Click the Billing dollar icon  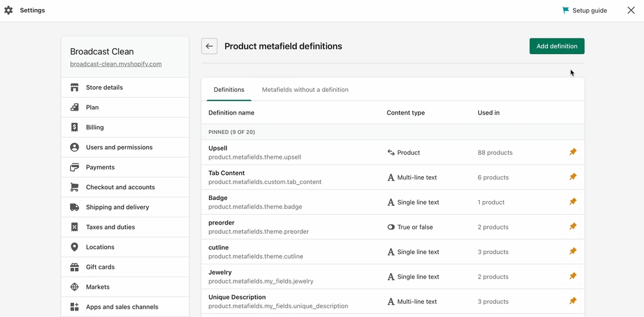pyautogui.click(x=75, y=127)
